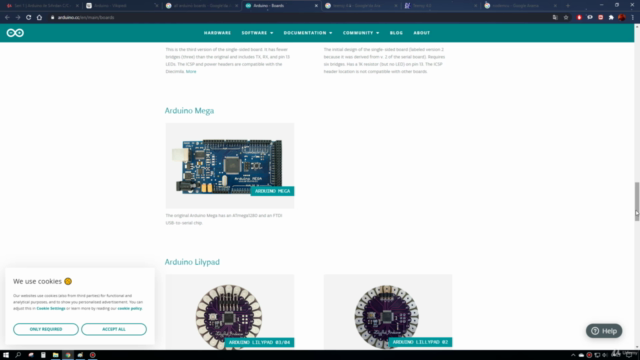Close the Arduino - Boards tab
640x360 pixels.
pos(316,6)
